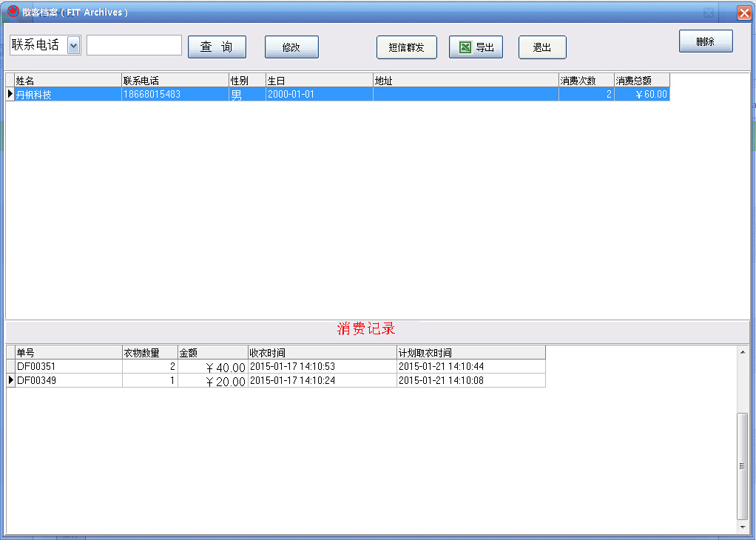Click the row indicator arrow beside DF00349
Screen dimensions: 756x540
[10, 380]
